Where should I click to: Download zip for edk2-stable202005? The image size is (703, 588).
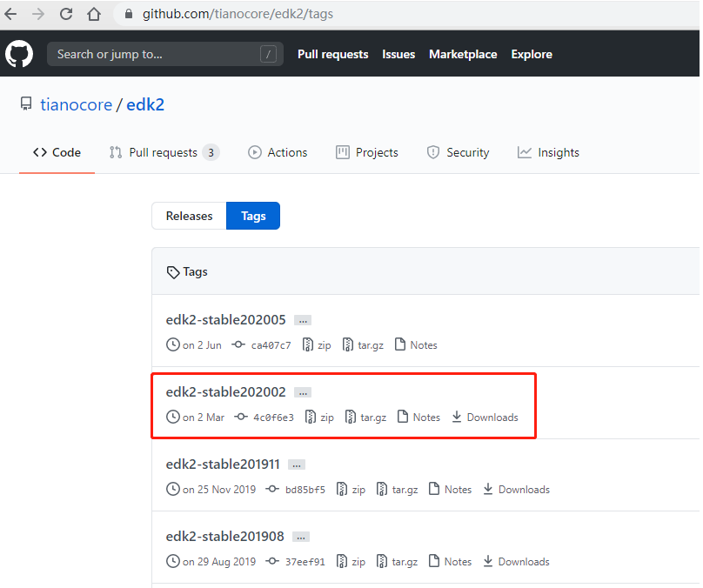(x=317, y=345)
